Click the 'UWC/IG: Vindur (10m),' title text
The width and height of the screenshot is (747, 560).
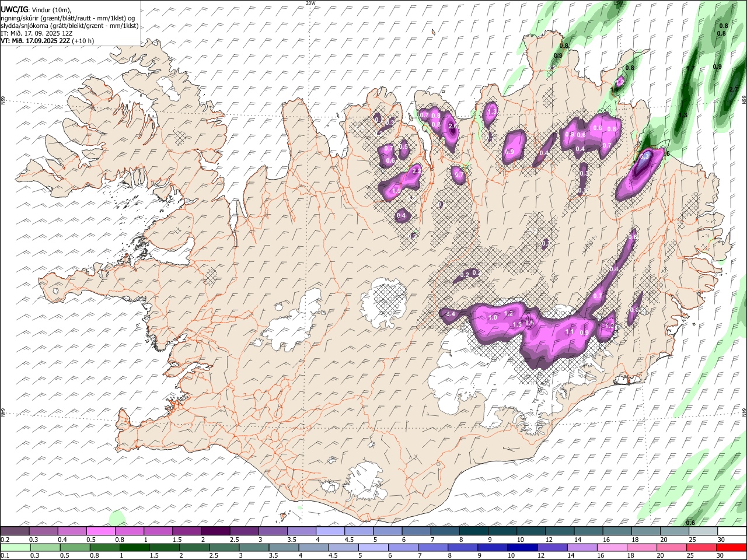tap(36, 10)
